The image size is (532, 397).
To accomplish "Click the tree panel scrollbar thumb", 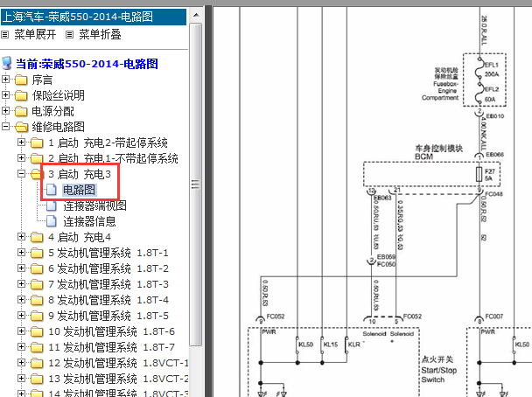I will pos(196,185).
